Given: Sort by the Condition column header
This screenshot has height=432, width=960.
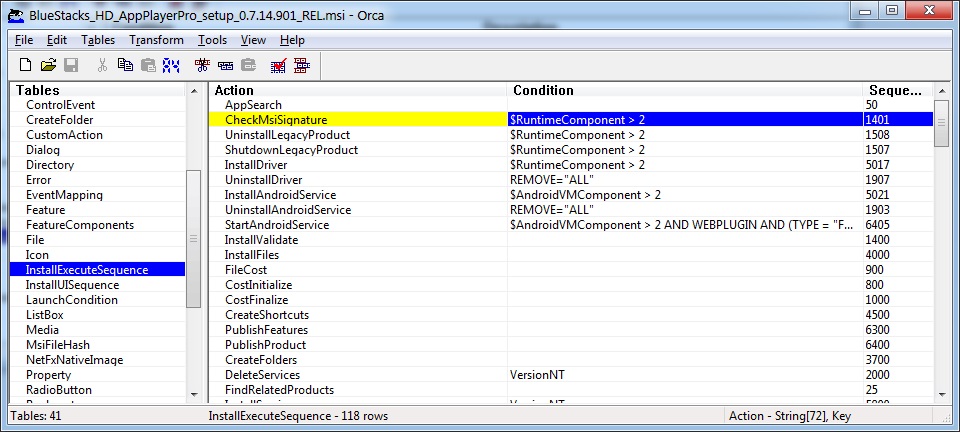Looking at the screenshot, I should pos(543,90).
